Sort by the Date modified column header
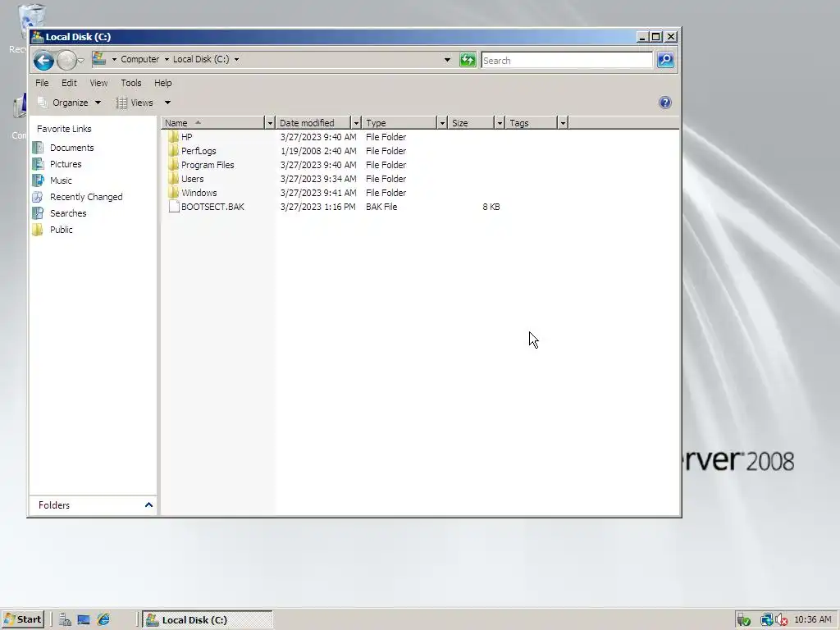 point(313,123)
